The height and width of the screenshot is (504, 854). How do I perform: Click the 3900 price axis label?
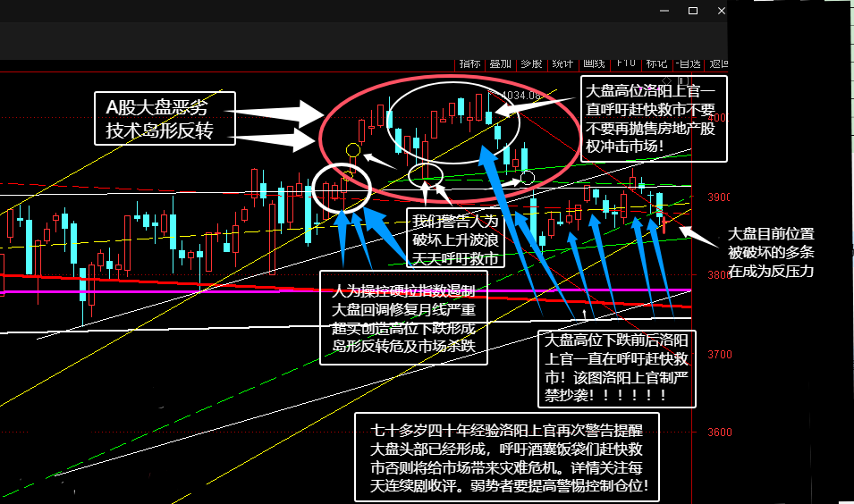pos(718,197)
